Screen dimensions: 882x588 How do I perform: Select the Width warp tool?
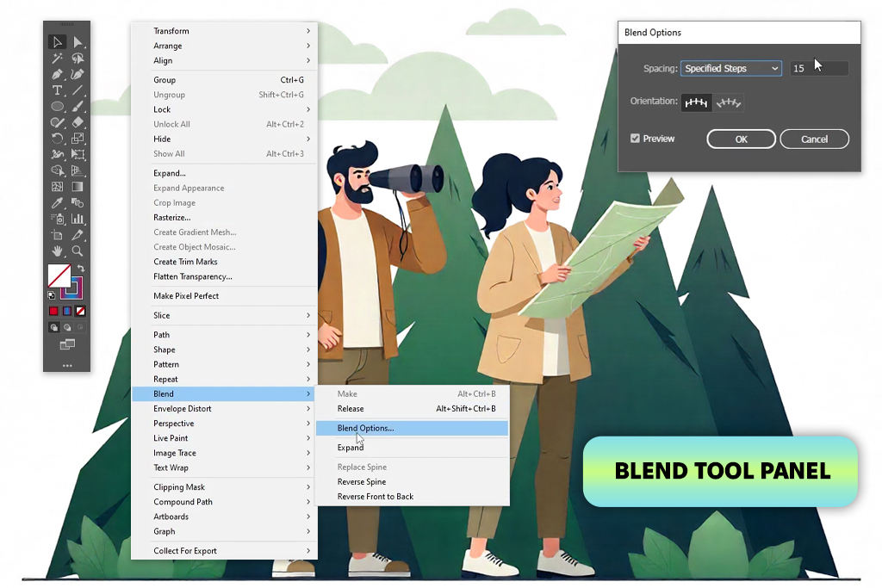tap(57, 154)
